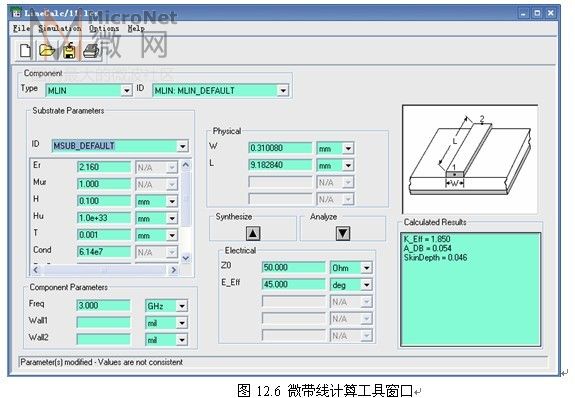The image size is (575, 398).
Task: Click the substrate list horizontal scrollbar
Action: pyautogui.click(x=105, y=270)
